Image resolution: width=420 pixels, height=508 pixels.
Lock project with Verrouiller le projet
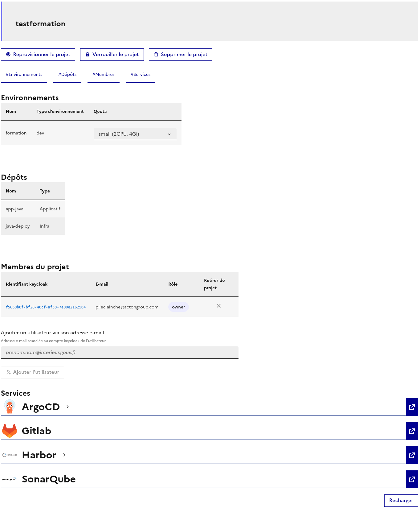(x=112, y=55)
